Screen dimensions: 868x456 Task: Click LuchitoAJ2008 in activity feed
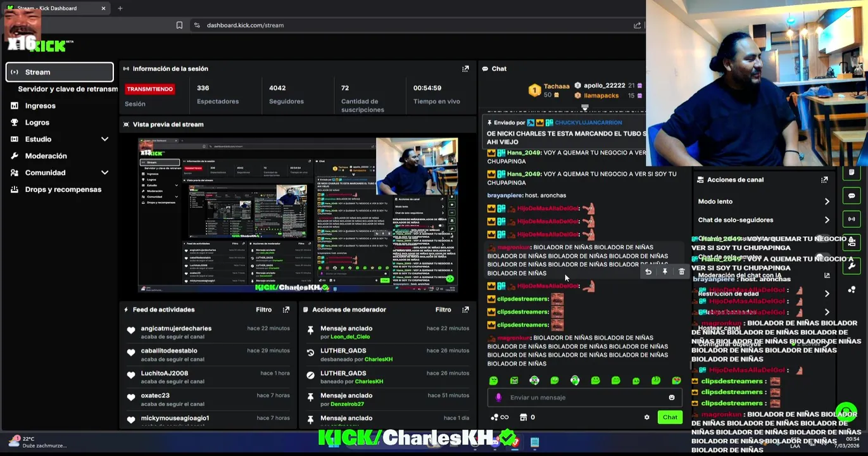[x=165, y=374]
